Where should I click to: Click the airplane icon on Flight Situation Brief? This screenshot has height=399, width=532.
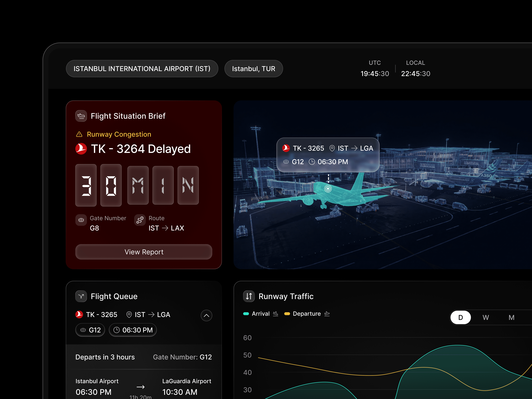[x=81, y=116]
